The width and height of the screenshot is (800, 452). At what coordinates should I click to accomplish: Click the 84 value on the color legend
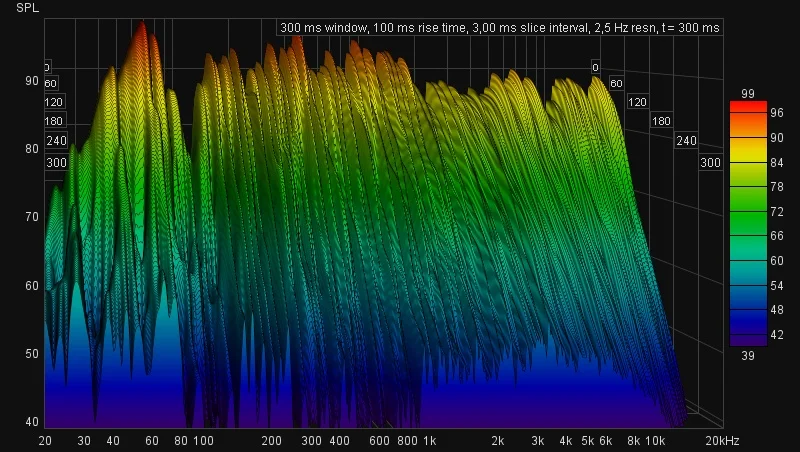click(777, 162)
